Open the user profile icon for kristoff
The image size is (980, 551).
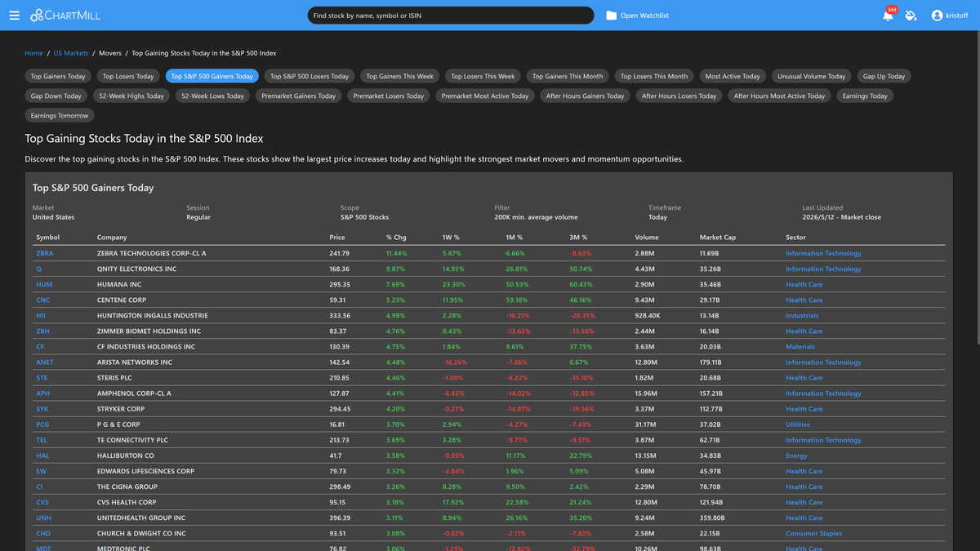pyautogui.click(x=937, y=16)
